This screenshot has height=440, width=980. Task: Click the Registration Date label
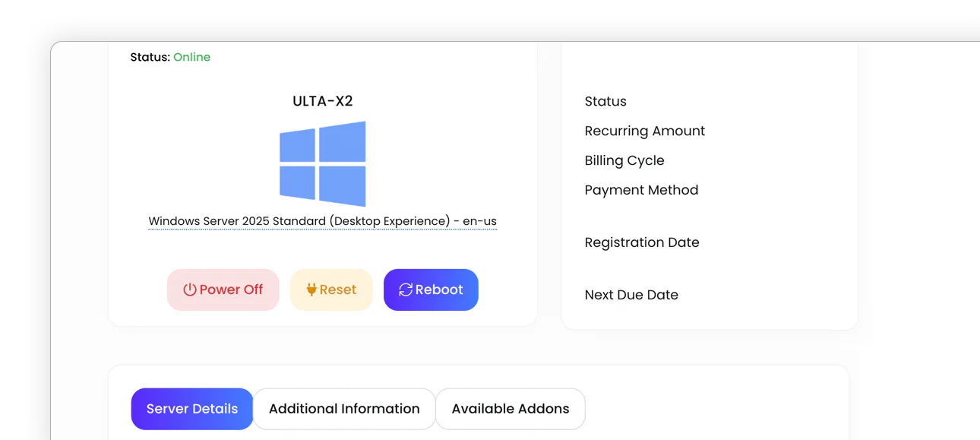642,242
